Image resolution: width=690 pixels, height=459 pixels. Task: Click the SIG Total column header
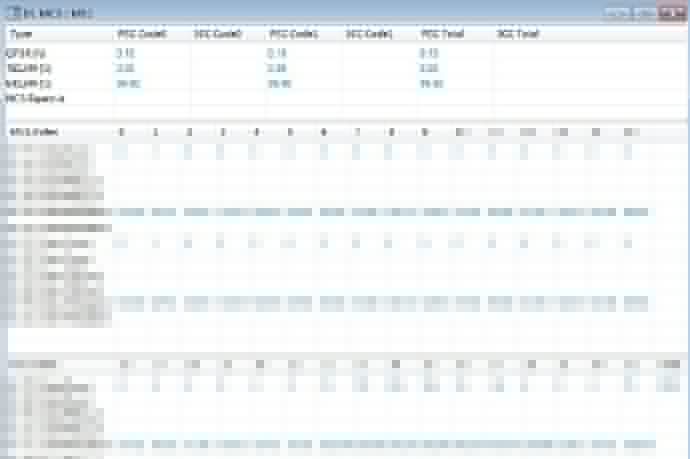point(517,34)
